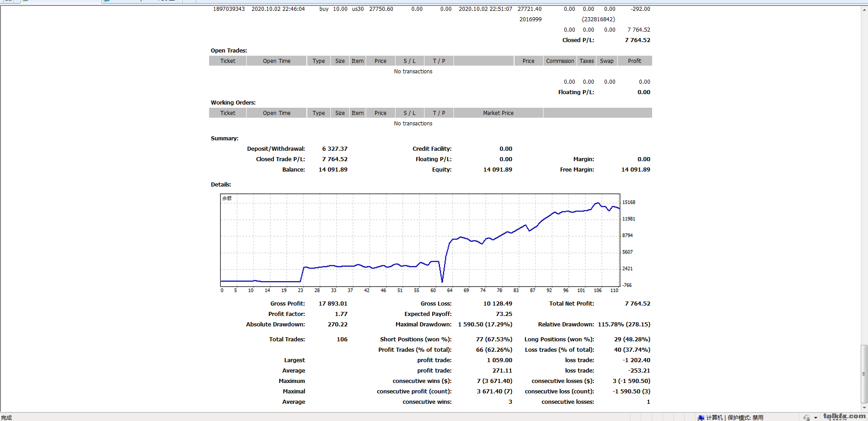868x421 pixels.
Task: Click the Balance value 14 091.89
Action: coord(333,170)
